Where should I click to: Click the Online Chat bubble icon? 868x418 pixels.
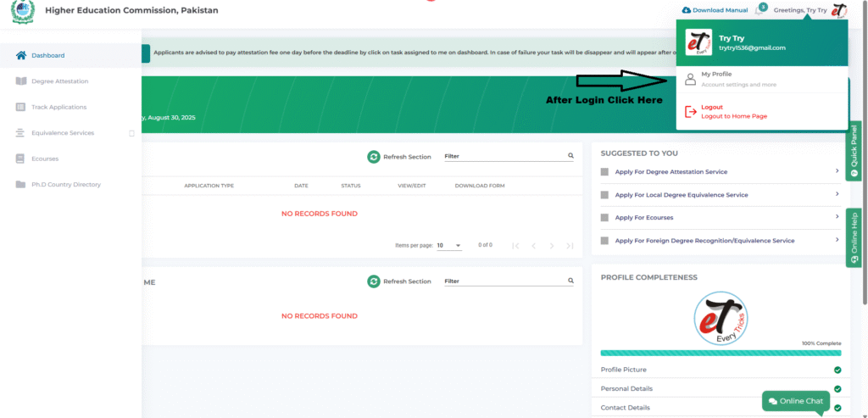click(772, 401)
